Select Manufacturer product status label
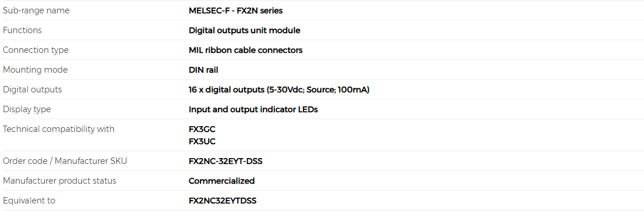 [59, 181]
